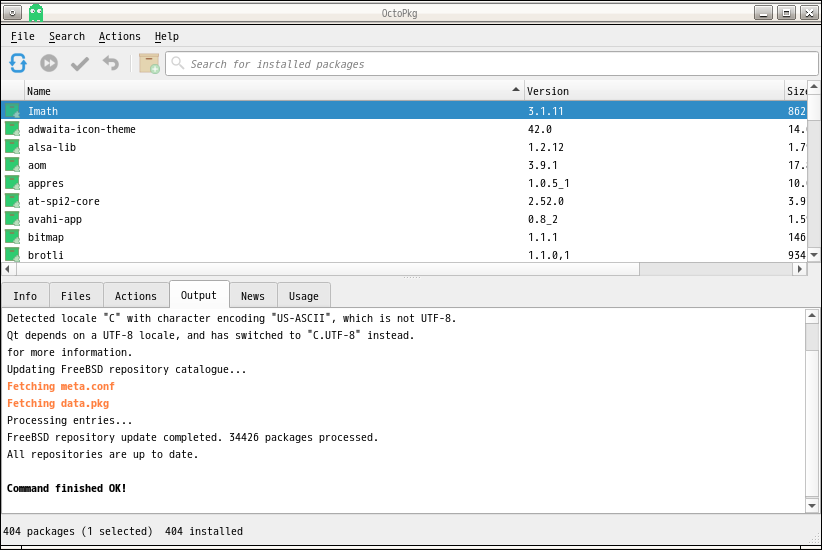This screenshot has height=550, width=822.
Task: Click the remote package search box icon
Action: point(149,63)
